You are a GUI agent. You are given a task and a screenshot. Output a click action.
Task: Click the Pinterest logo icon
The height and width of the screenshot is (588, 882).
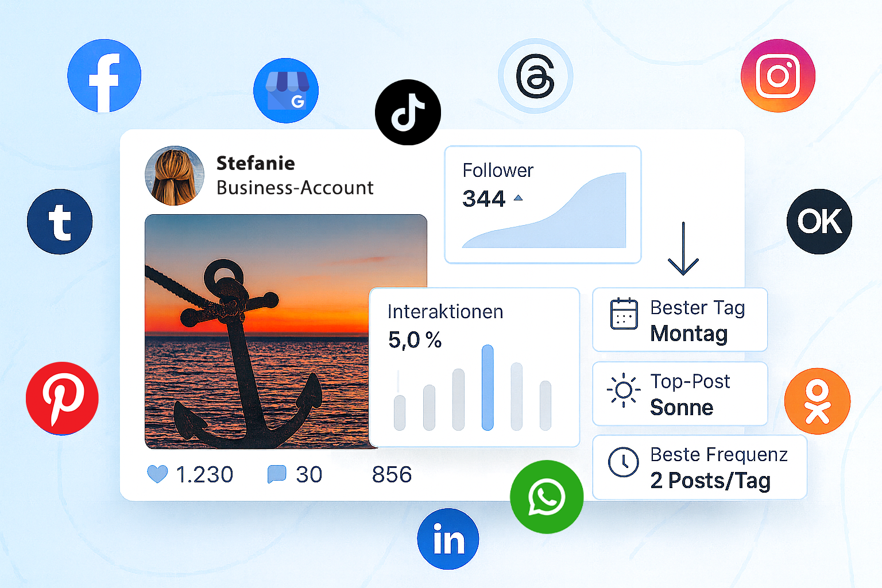pos(62,398)
